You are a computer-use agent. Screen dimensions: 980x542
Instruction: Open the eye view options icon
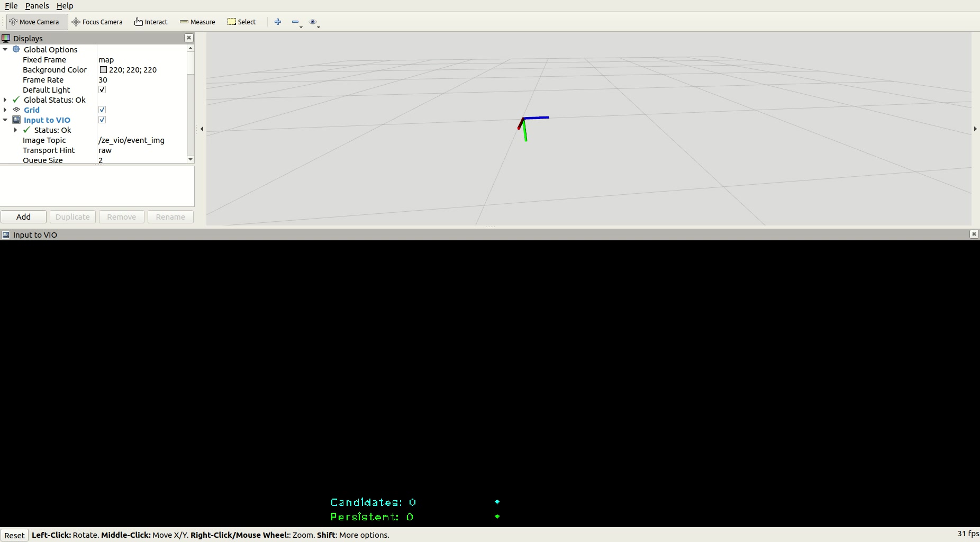pos(313,22)
